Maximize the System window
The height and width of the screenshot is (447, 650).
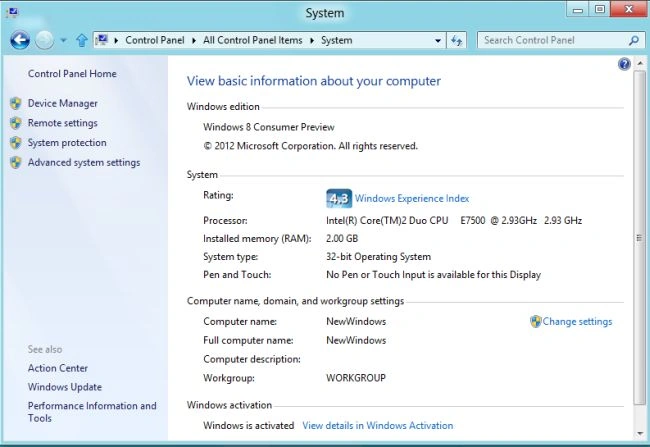tap(599, 9)
